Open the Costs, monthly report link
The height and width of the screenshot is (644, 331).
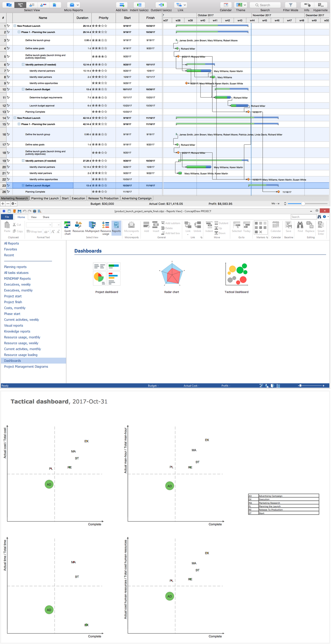tap(15, 308)
